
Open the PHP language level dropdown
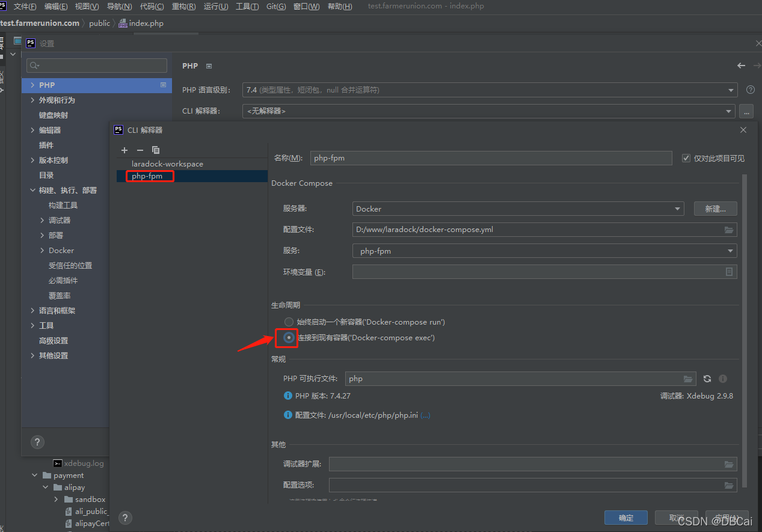[x=490, y=90]
